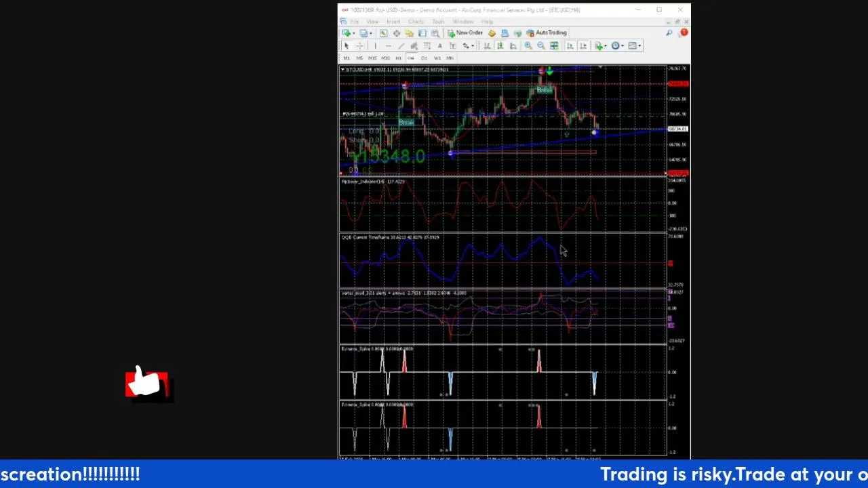Select the text 'A' drawing tool

click(x=439, y=46)
